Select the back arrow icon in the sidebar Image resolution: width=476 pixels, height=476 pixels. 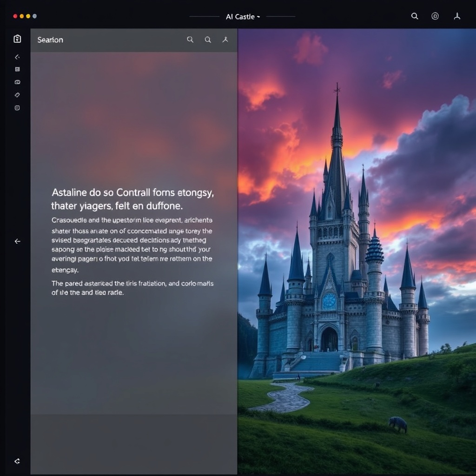click(x=17, y=57)
